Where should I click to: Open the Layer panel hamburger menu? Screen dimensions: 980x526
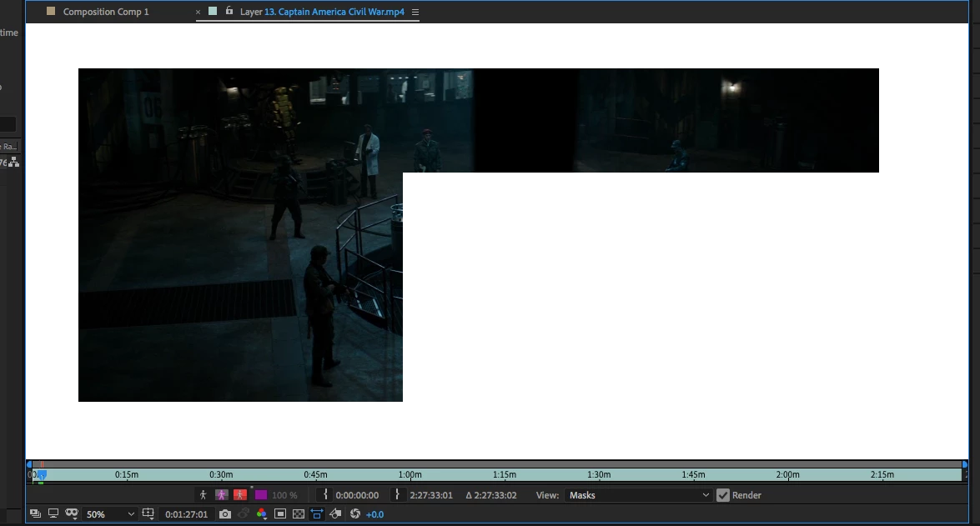point(415,12)
